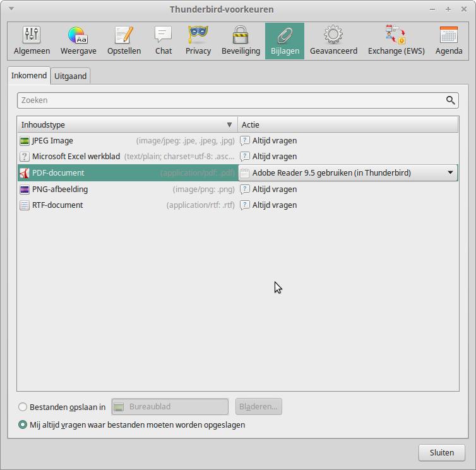
Task: Click Altijd vragen icon for Excel werkblad
Action: pos(245,157)
